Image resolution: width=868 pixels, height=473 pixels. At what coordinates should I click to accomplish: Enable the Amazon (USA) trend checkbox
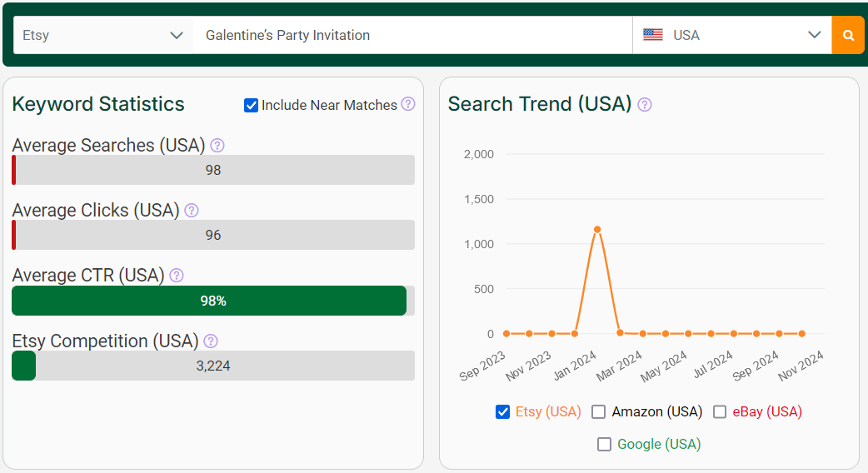pos(598,411)
